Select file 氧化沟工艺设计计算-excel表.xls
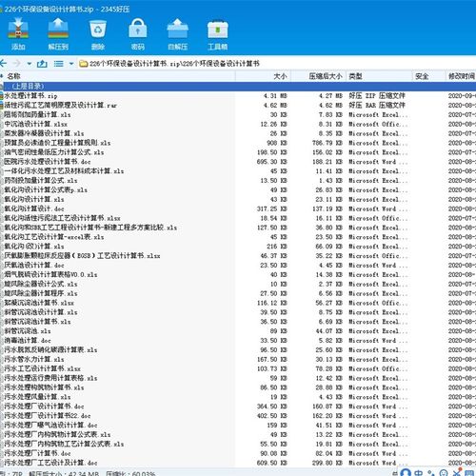This screenshot has height=476, width=476. tap(54, 237)
